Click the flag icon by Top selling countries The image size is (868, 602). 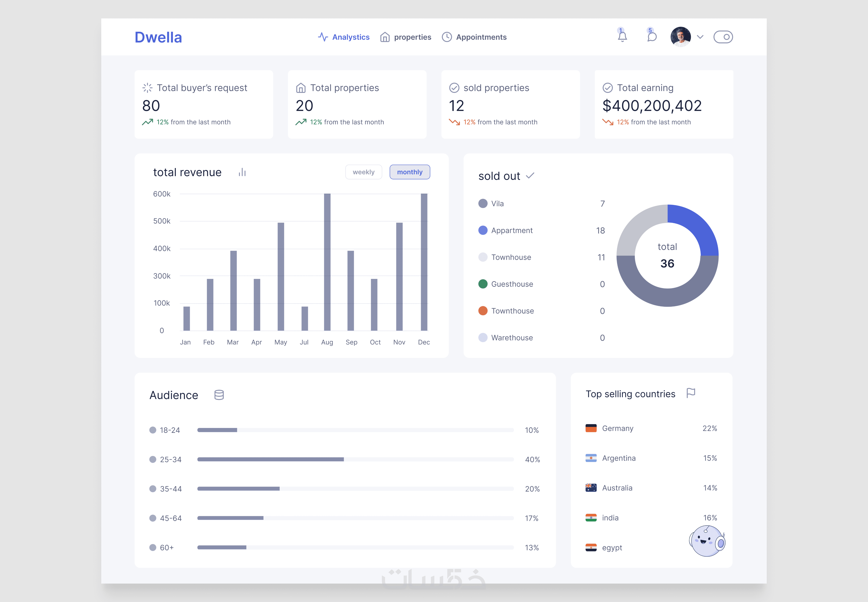coord(690,393)
